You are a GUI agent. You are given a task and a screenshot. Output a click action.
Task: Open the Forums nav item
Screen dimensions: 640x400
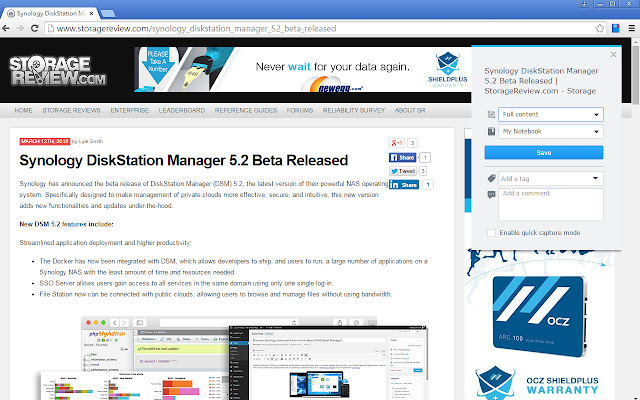coord(300,109)
